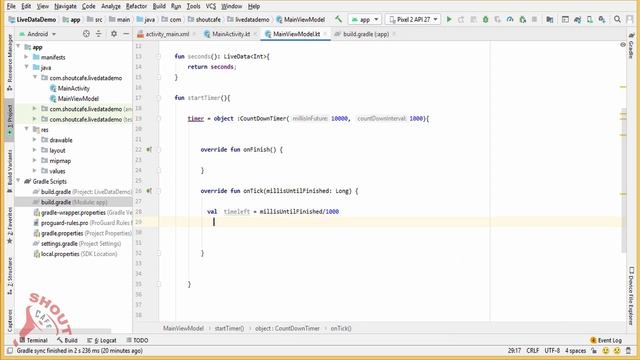Image resolution: width=640 pixels, height=360 pixels.
Task: Click the 4 spaces indent indicator
Action: pyautogui.click(x=576, y=351)
